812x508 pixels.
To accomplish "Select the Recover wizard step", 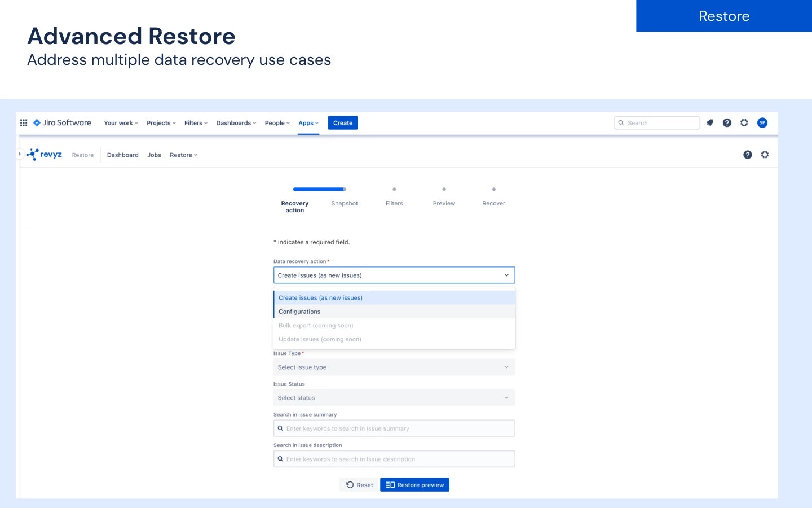I will [x=494, y=203].
